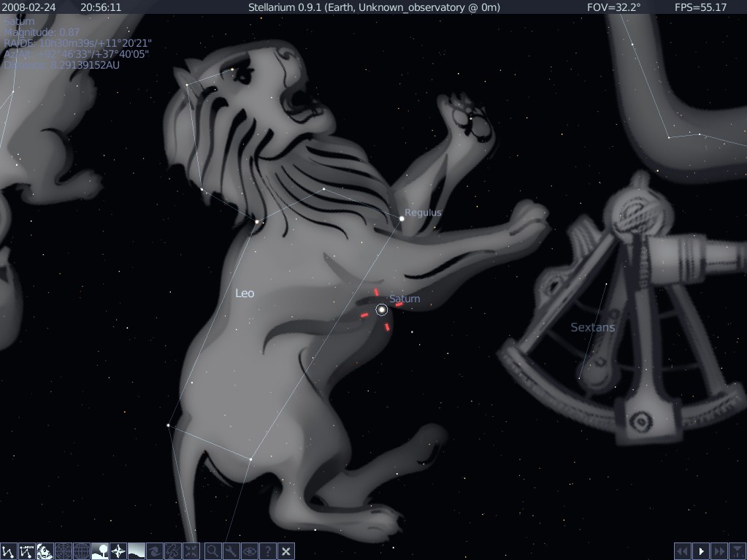Click the clock time 20:56:11
Screen dimensions: 747x560
(x=101, y=7)
